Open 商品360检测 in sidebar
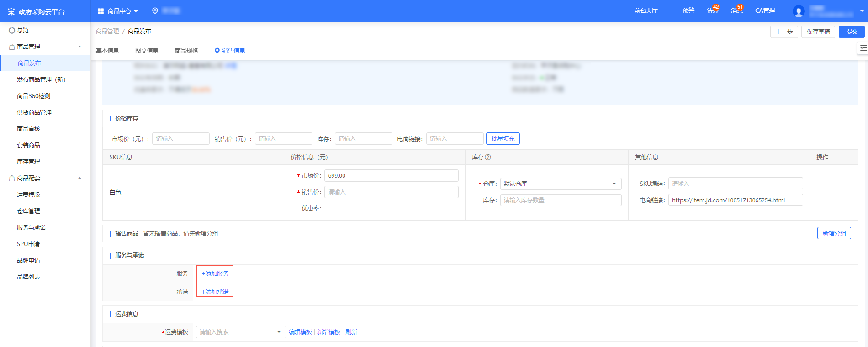Viewport: 868px width, 347px height. point(33,96)
